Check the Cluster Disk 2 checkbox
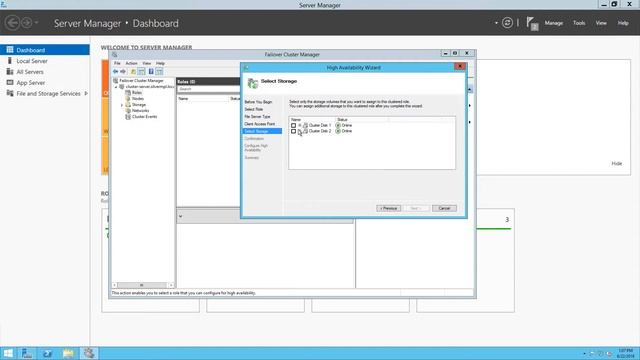This screenshot has height=360, width=640. 293,131
